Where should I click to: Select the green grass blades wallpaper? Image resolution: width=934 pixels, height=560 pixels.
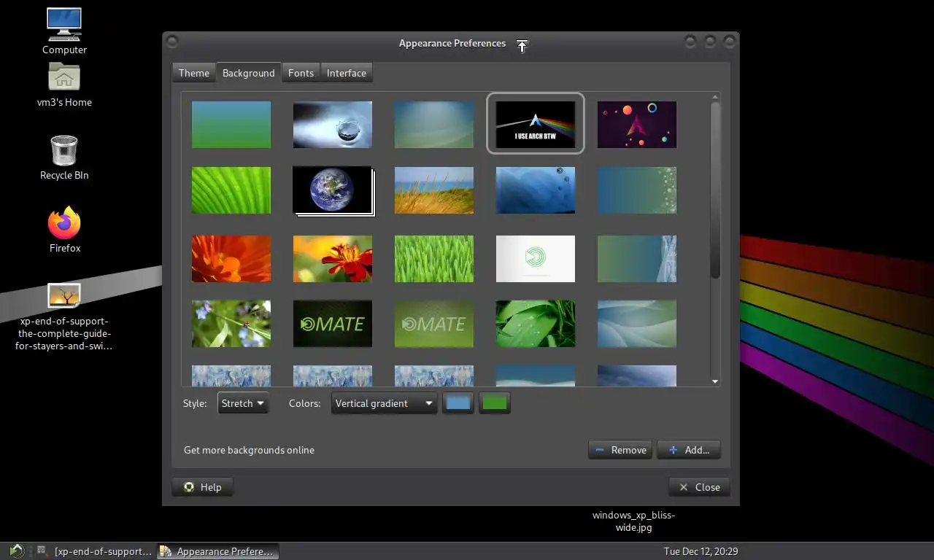(x=434, y=258)
